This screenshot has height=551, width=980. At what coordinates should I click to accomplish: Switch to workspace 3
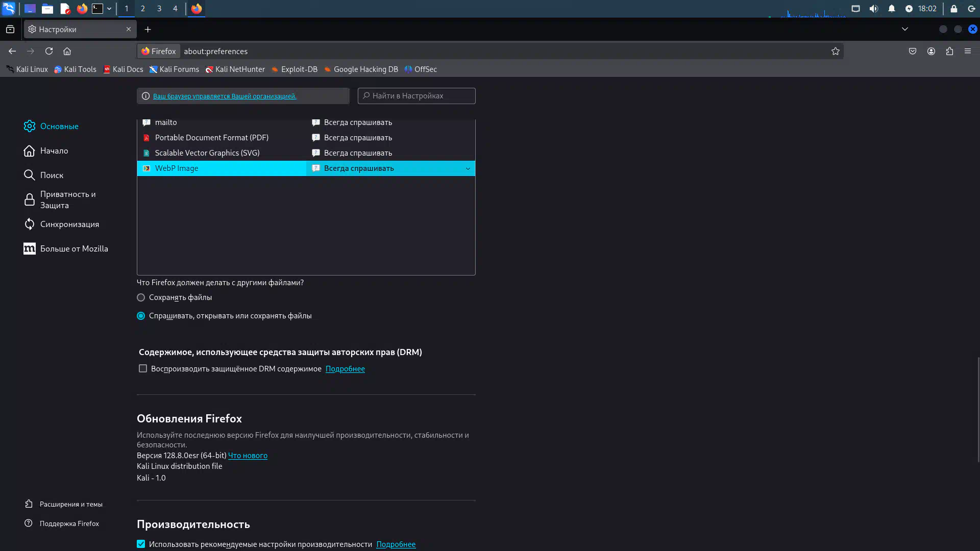coord(159,9)
